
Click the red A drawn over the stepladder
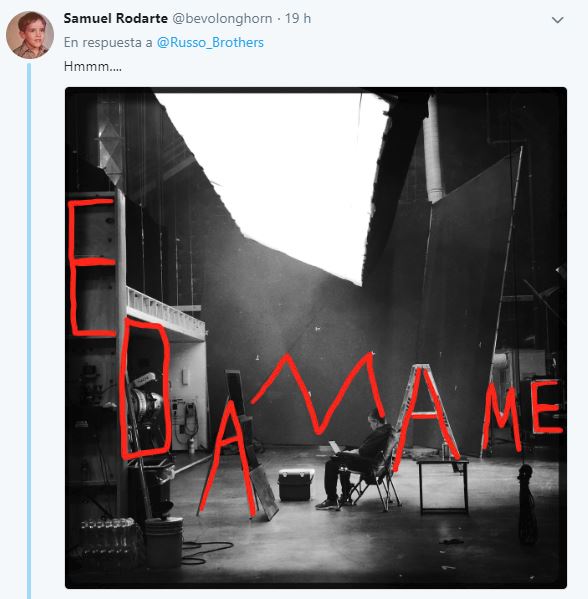click(x=427, y=416)
